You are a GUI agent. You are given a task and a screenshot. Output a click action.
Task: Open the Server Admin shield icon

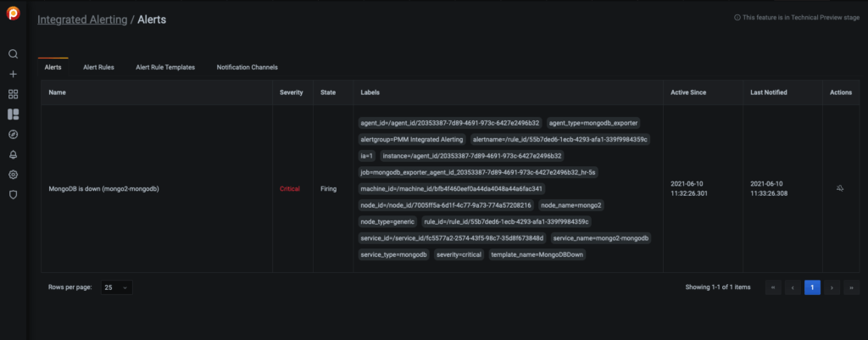click(13, 194)
